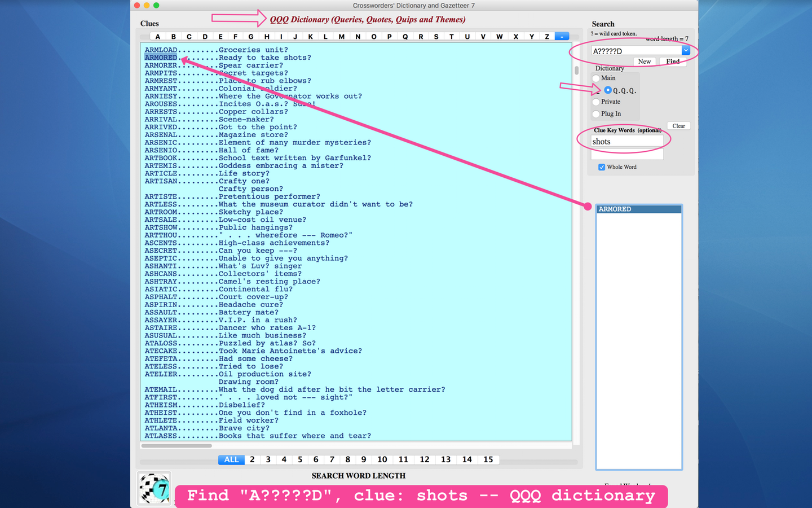
Task: Click the Find button
Action: point(673,62)
